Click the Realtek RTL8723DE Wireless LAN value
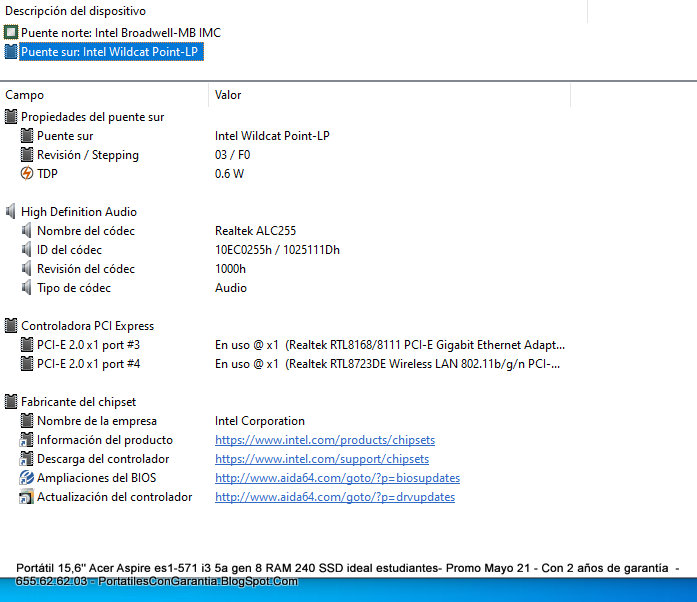 coord(387,364)
